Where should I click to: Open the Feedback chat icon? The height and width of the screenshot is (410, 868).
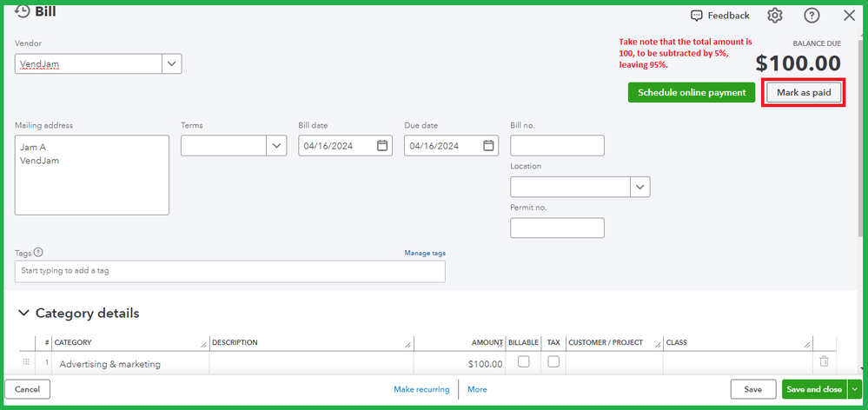point(696,16)
